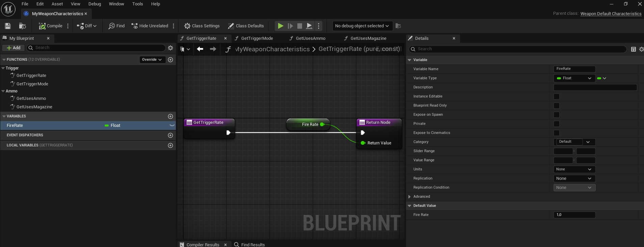Open play mode options three-dot menu
The height and width of the screenshot is (247, 644).
319,26
